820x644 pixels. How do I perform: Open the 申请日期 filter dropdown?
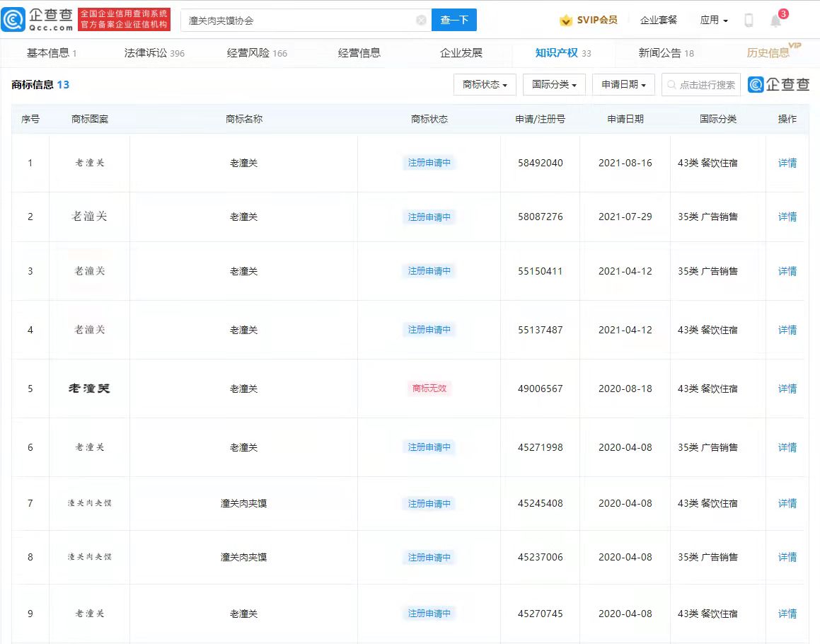point(623,84)
